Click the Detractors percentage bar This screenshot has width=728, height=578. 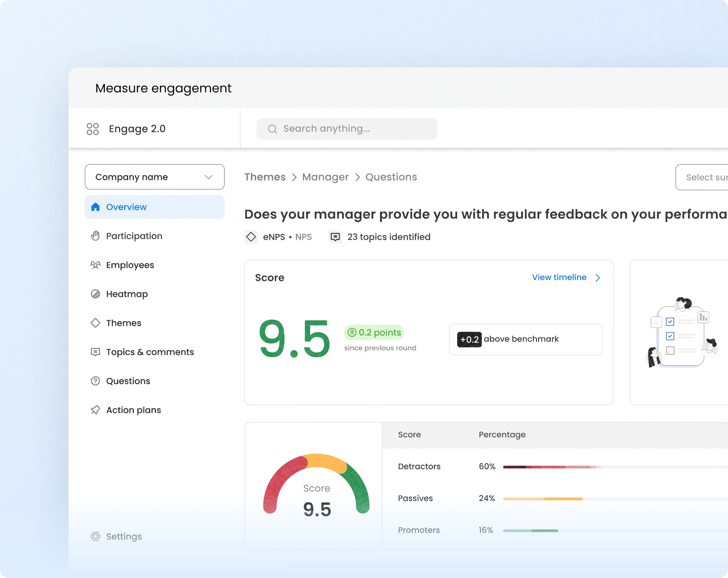(x=552, y=467)
